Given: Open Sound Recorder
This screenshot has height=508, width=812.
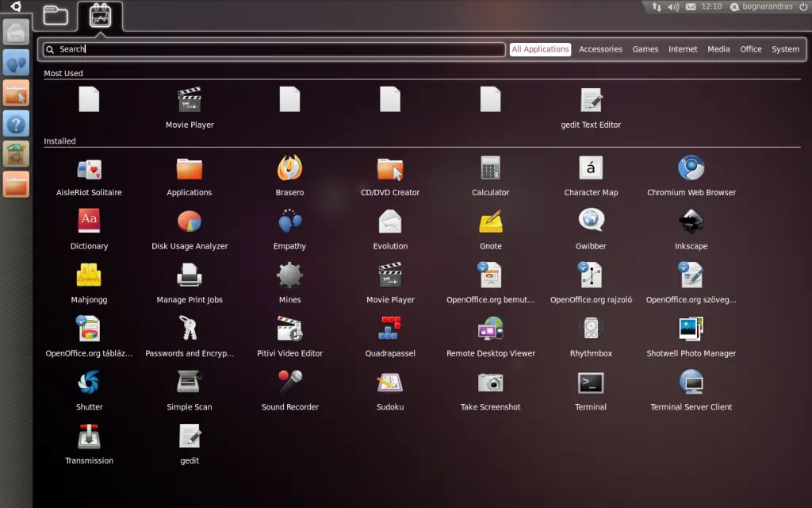Looking at the screenshot, I should 289,391.
